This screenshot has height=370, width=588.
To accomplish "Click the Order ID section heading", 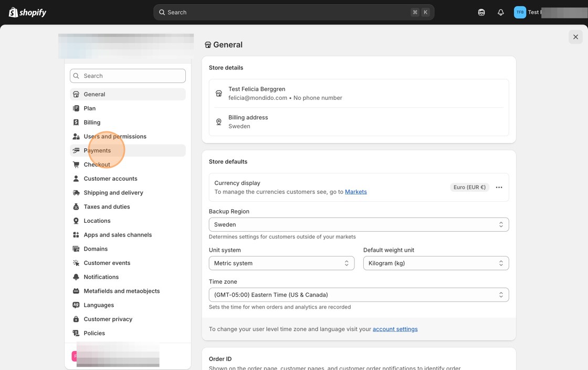I will coord(220,359).
